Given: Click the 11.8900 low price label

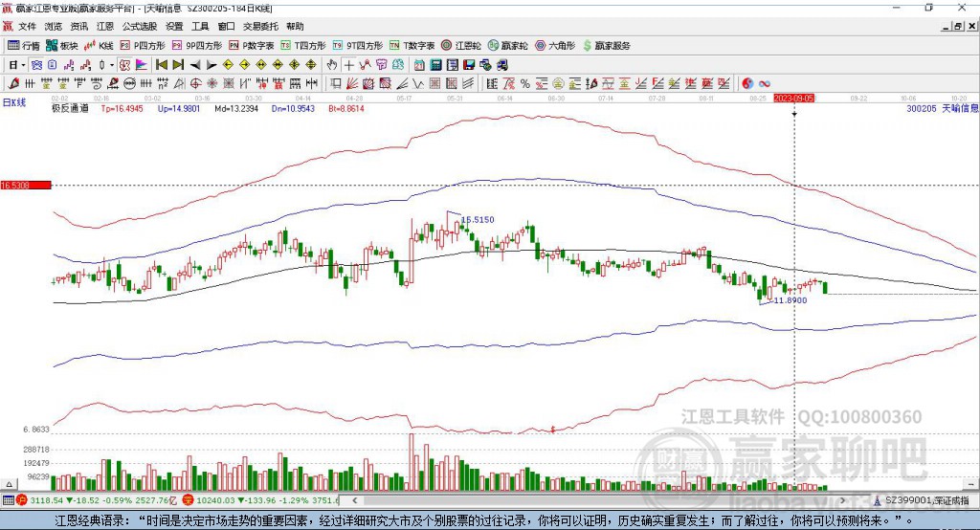Looking at the screenshot, I should (x=791, y=300).
